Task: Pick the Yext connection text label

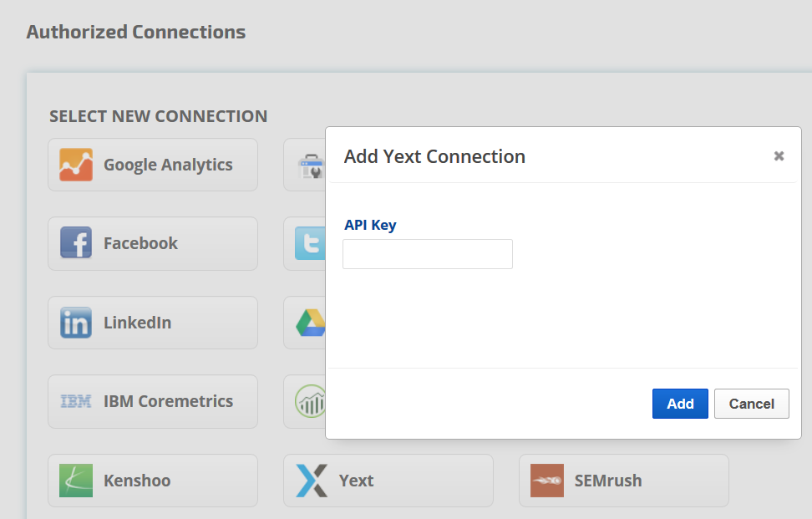Action: click(356, 481)
